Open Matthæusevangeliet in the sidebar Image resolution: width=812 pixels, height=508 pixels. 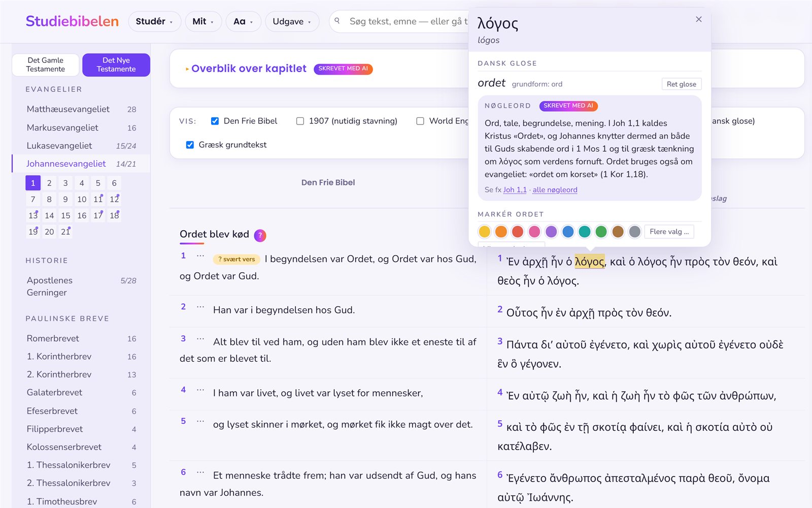(x=81, y=109)
